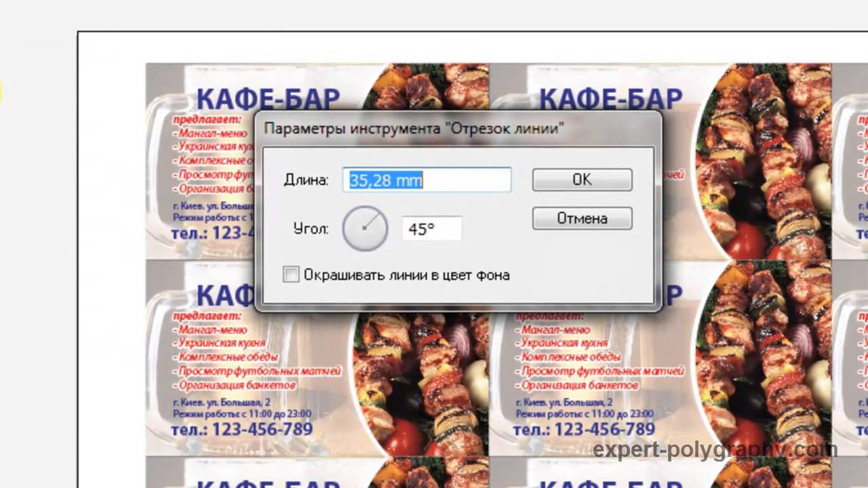Enable the Окрашивать линии в цвет фона checkbox
This screenshot has width=868, height=488.
click(291, 274)
